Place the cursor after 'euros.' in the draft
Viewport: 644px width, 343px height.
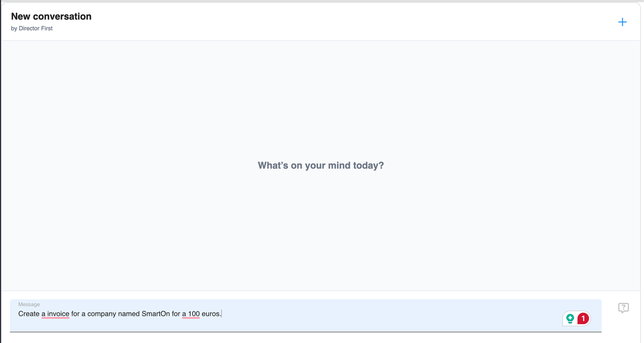click(222, 314)
